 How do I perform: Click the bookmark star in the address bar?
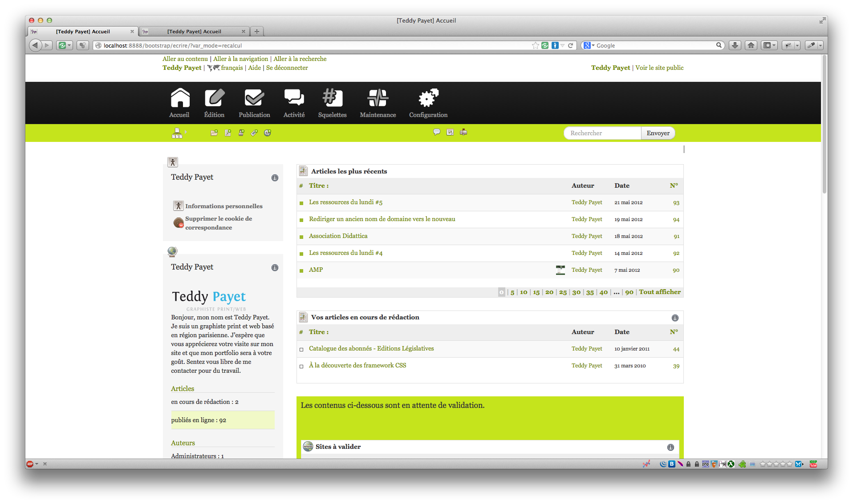535,45
